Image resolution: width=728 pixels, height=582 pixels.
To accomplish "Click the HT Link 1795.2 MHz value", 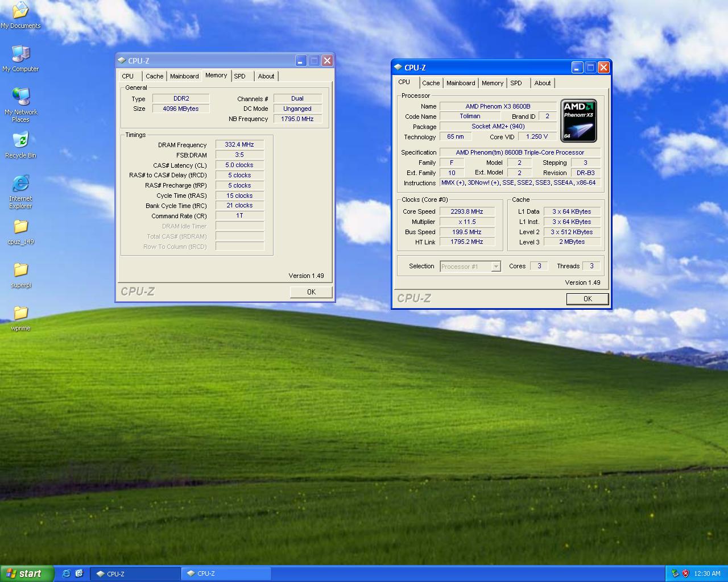I will point(467,242).
